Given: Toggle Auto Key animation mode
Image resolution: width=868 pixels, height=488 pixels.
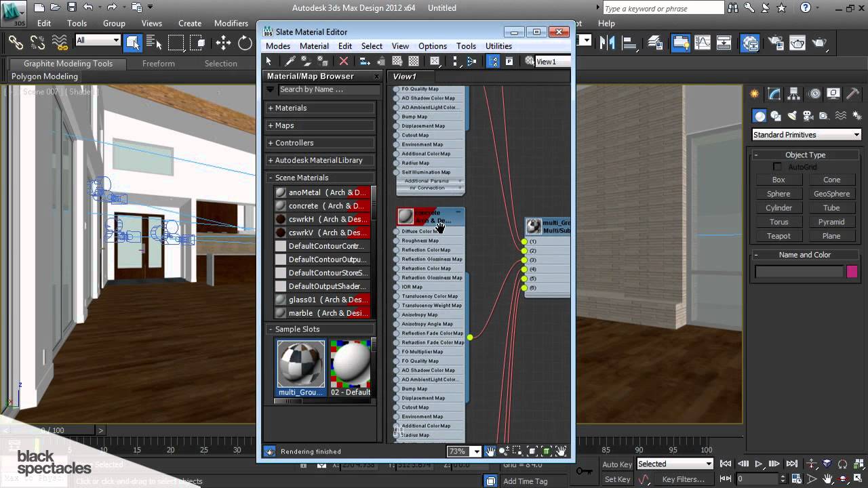Looking at the screenshot, I should [x=617, y=464].
